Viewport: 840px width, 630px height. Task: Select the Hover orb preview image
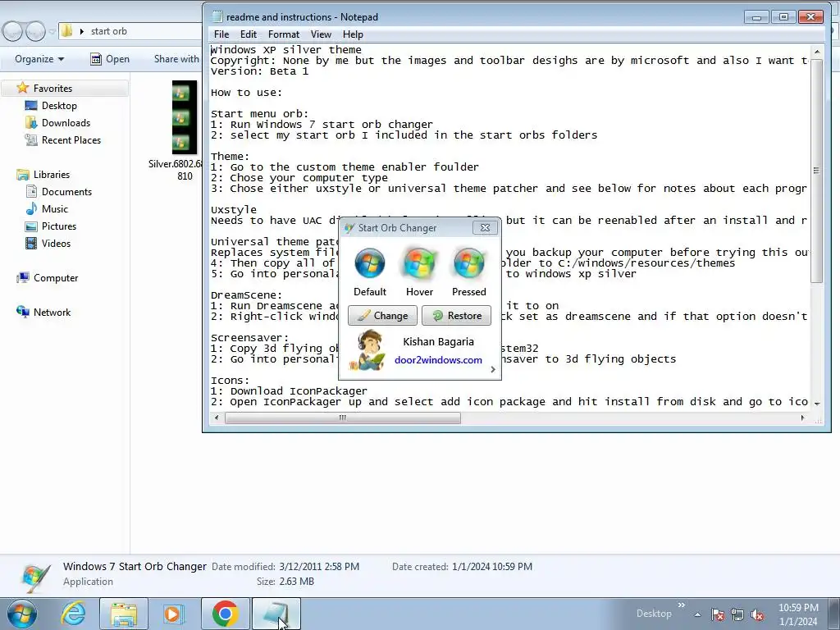pyautogui.click(x=420, y=263)
